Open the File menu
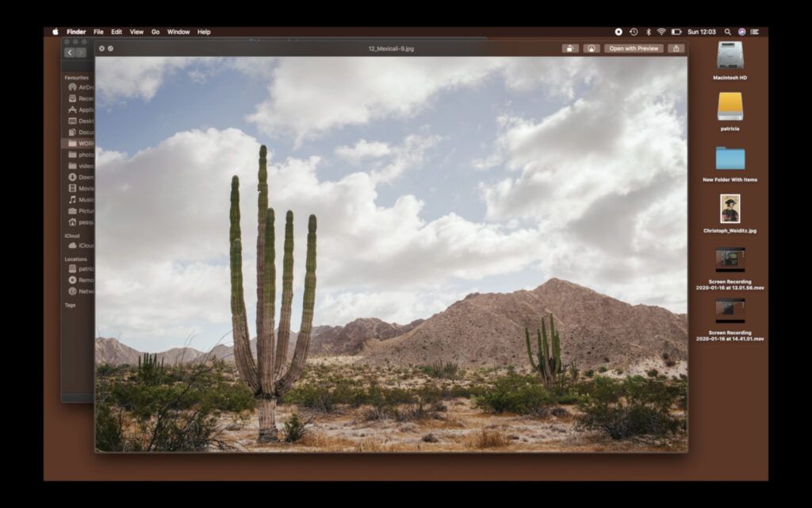Image resolution: width=812 pixels, height=508 pixels. (98, 32)
